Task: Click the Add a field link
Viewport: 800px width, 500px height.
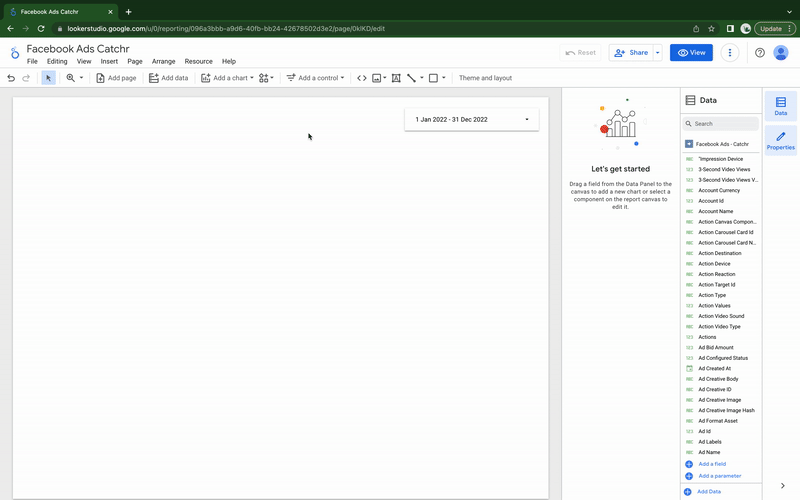Action: [x=712, y=464]
